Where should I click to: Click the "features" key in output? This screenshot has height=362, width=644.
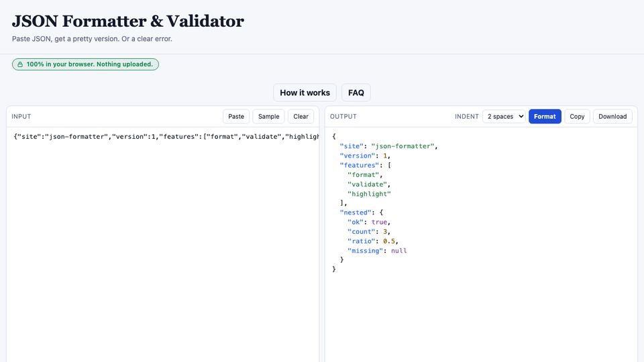pyautogui.click(x=360, y=165)
